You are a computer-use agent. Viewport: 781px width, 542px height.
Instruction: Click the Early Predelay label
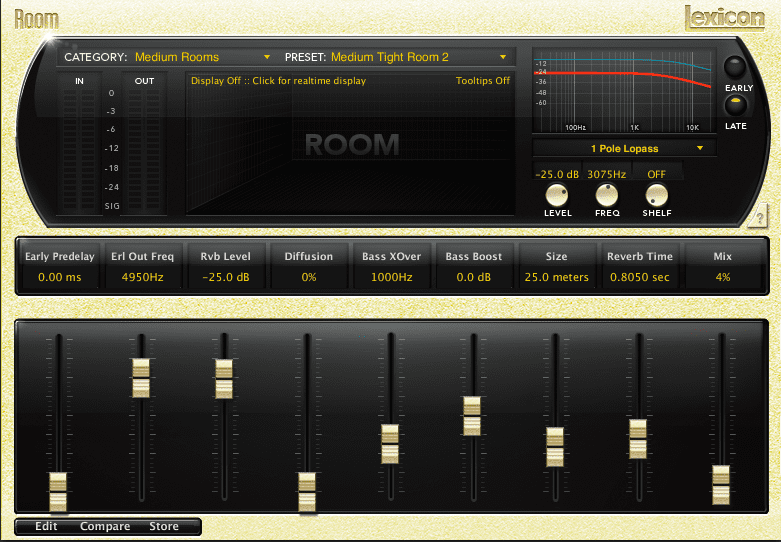(60, 256)
